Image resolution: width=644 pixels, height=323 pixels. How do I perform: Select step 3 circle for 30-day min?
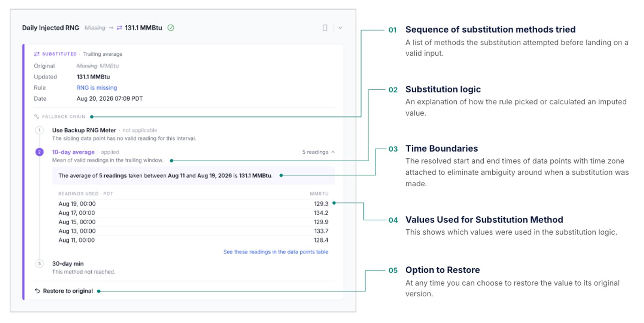point(39,264)
